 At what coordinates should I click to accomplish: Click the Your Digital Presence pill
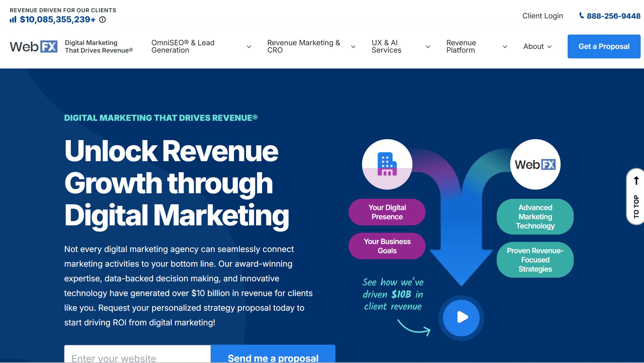point(387,212)
